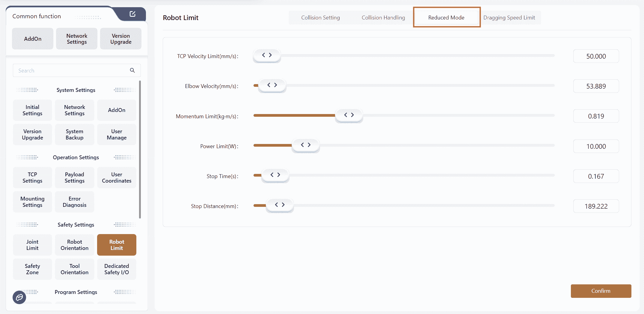This screenshot has height=314, width=644.
Task: Click the edit common functions icon
Action: [x=132, y=14]
